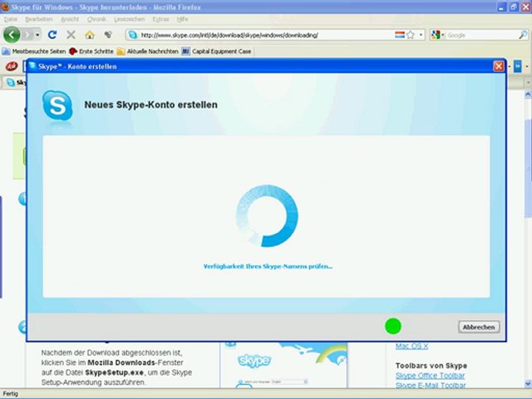Click the URL address field
This screenshot has width=532, height=399.
[266, 35]
